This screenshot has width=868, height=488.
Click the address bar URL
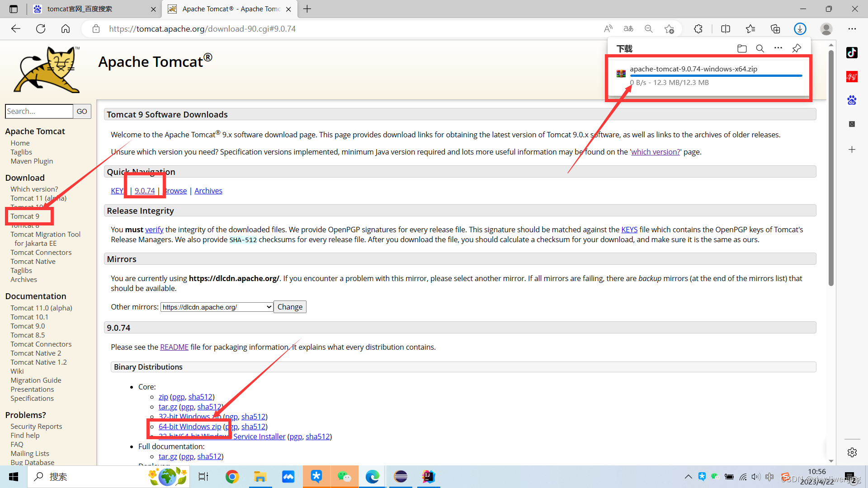tap(203, 28)
